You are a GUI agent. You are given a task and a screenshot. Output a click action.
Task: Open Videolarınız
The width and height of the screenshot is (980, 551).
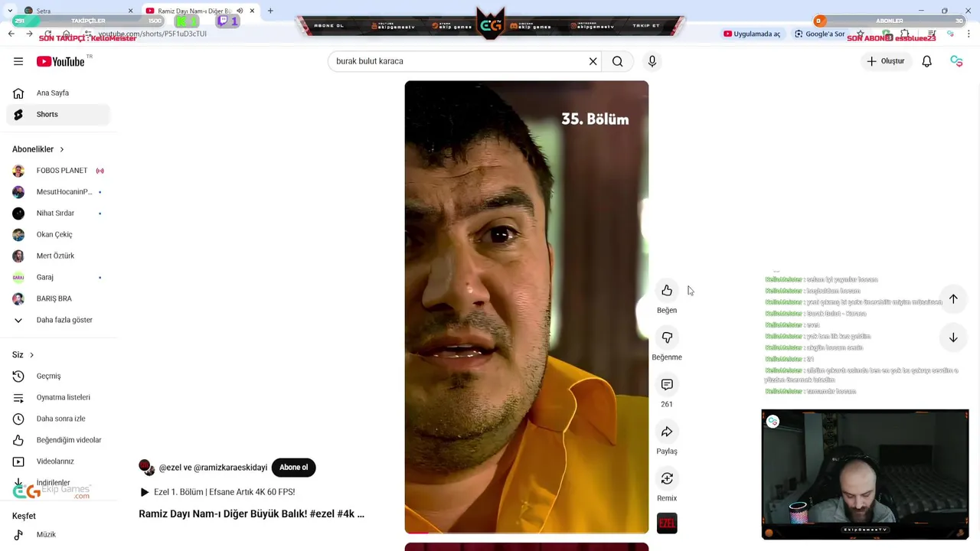[x=58, y=462]
